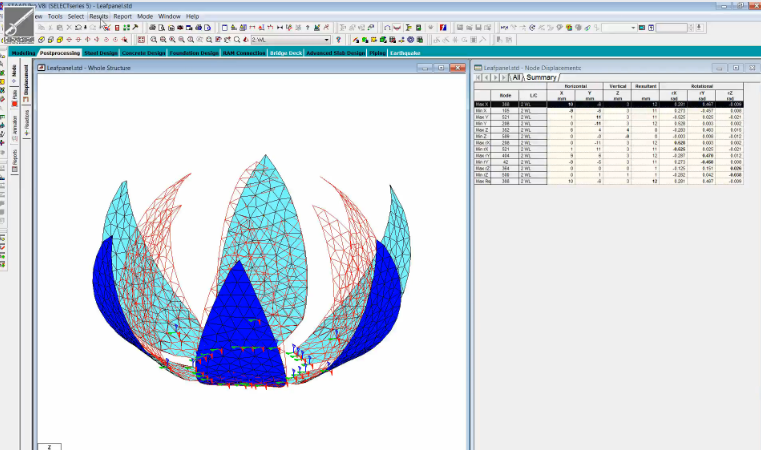761x450 pixels.
Task: Open the Displacement vertical side tab
Action: [26, 83]
